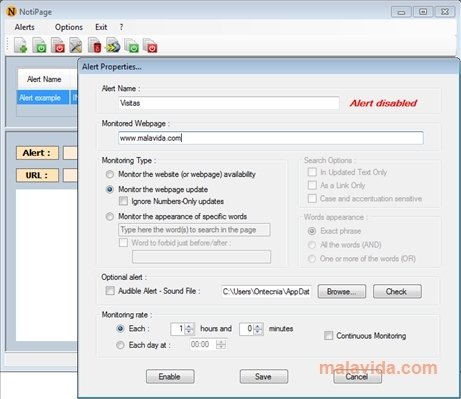Click the Cancel button
The width and height of the screenshot is (461, 399).
pyautogui.click(x=357, y=377)
